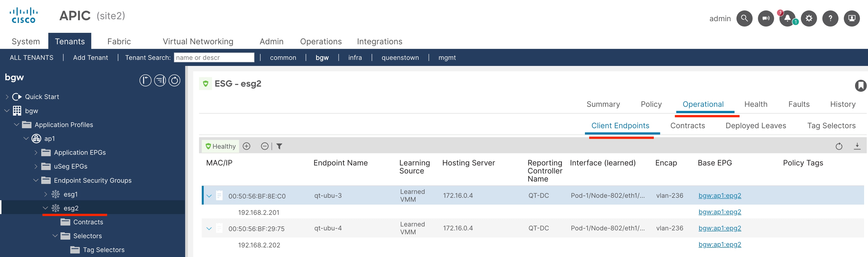Expand the esg1 tree node
The width and height of the screenshot is (868, 257).
[46, 194]
